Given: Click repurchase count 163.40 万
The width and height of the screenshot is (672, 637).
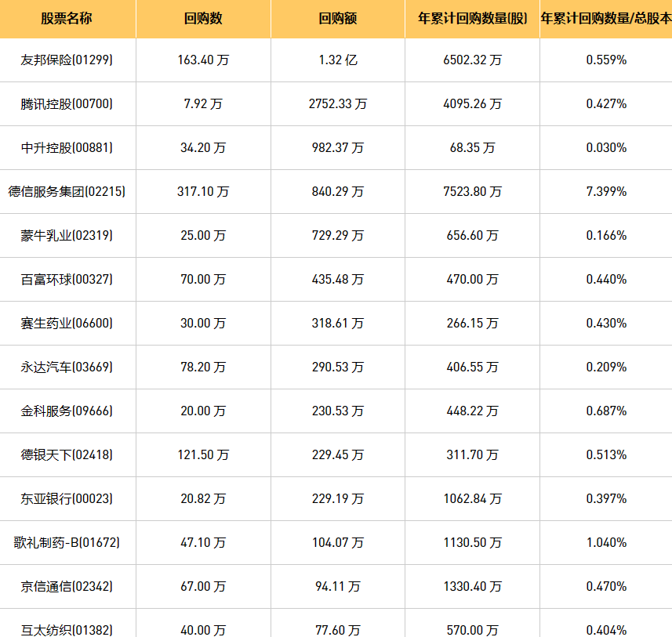Looking at the screenshot, I should 203,60.
